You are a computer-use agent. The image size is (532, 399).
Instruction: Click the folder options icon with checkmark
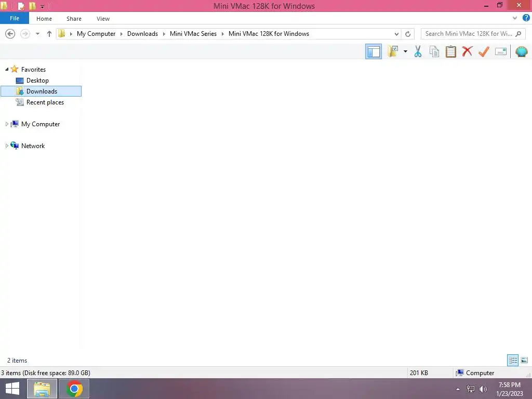tap(393, 51)
